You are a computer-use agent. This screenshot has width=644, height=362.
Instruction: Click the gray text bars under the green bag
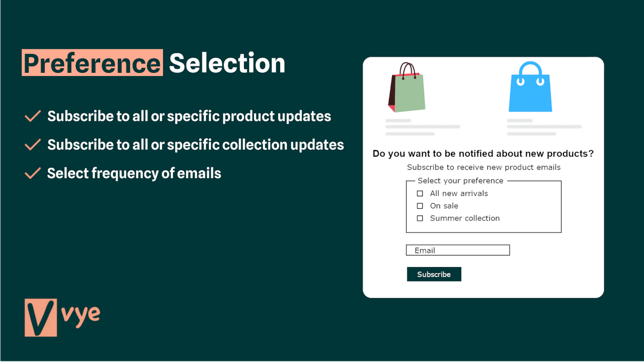click(x=422, y=128)
